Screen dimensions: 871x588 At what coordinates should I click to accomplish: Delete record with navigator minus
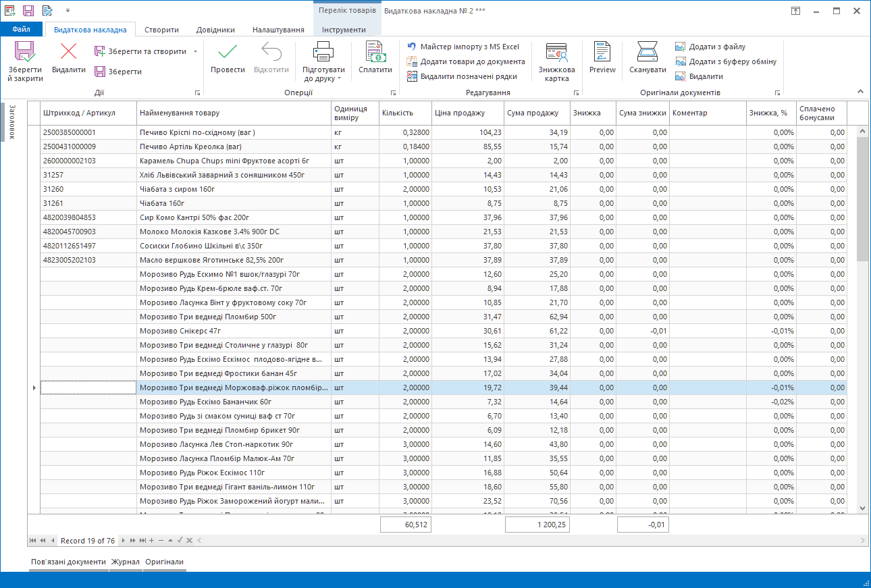[161, 541]
